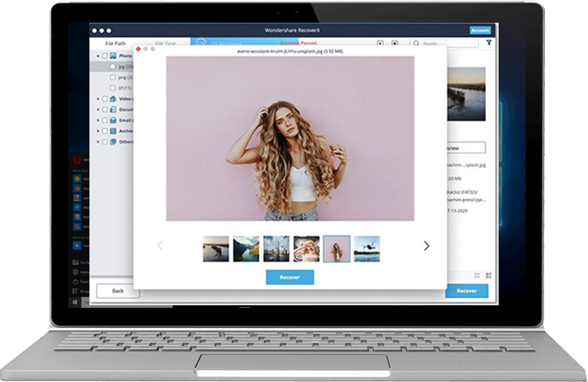
Task: Click the user avatar in Start menu
Action: [x=77, y=159]
